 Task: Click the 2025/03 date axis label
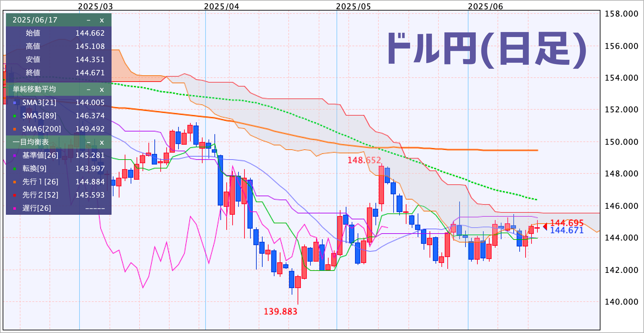pos(95,6)
